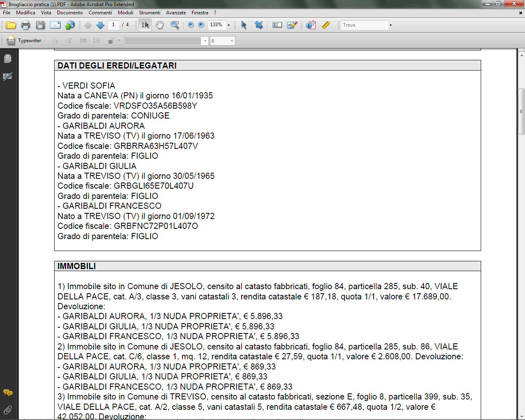Select the Hand pan tool
The width and height of the screenshot is (525, 420).
160,25
